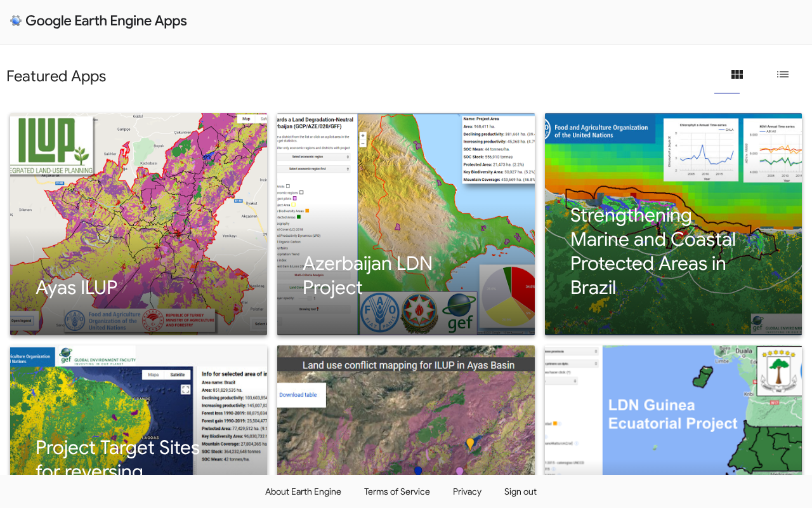Screen dimensions: 812x508
Task: Click the yellow map pin in Ayas Basin map
Action: point(470,443)
